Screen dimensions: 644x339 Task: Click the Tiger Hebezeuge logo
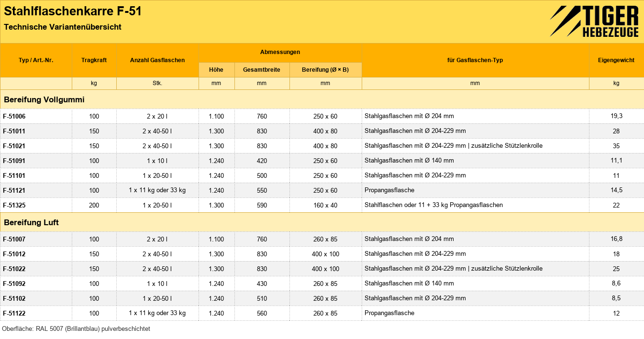pos(594,22)
